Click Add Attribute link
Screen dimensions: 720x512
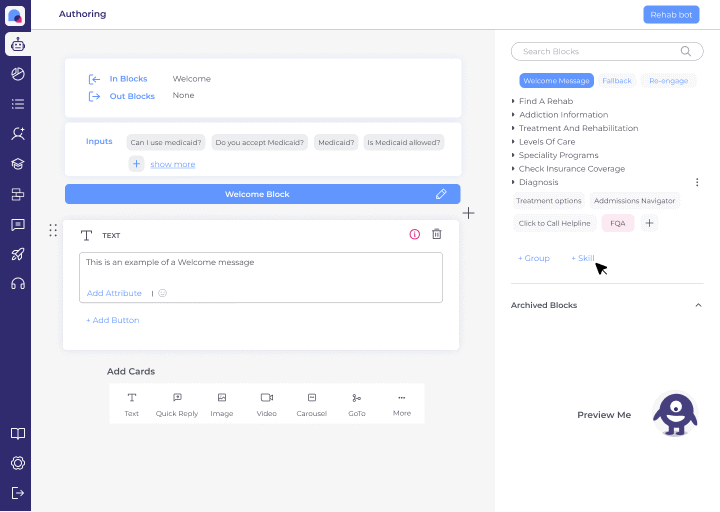[x=114, y=293]
